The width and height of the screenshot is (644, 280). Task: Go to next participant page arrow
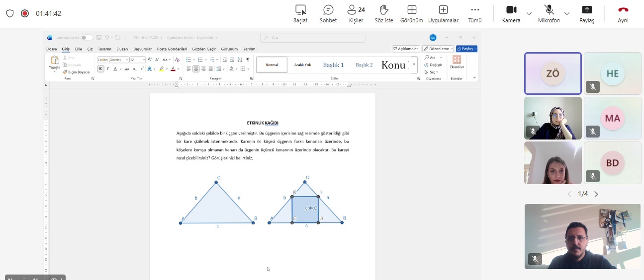point(596,194)
